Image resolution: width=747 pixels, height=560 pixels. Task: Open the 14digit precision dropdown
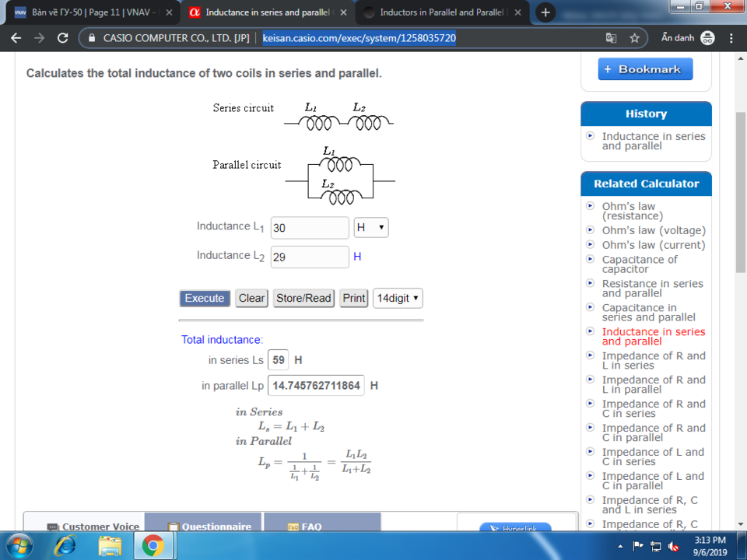[x=398, y=298]
